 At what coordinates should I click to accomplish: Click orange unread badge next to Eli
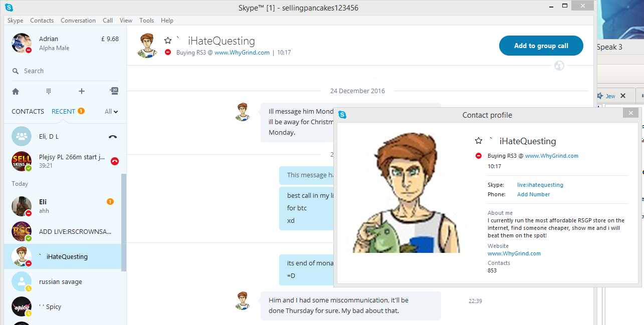tap(110, 201)
